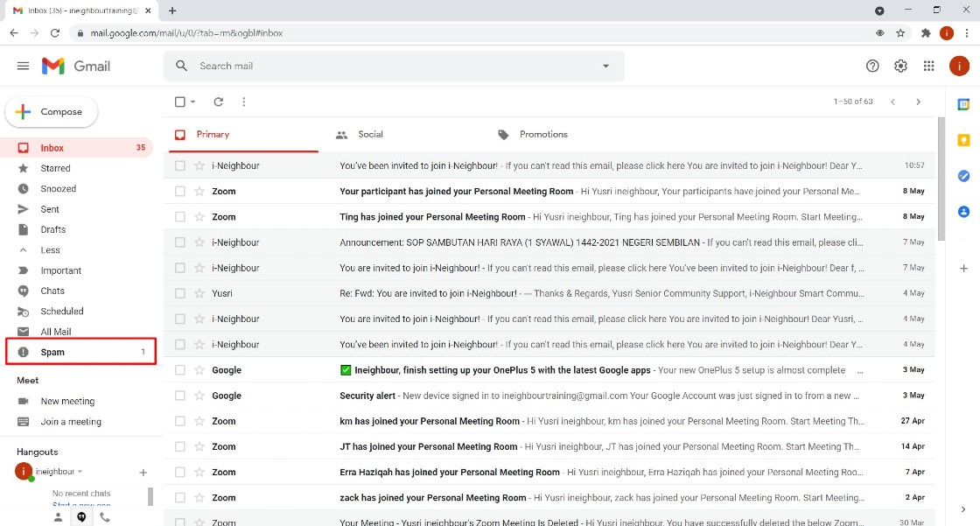This screenshot has width=980, height=526.
Task: Open the Scheduled folder
Action: 62,312
